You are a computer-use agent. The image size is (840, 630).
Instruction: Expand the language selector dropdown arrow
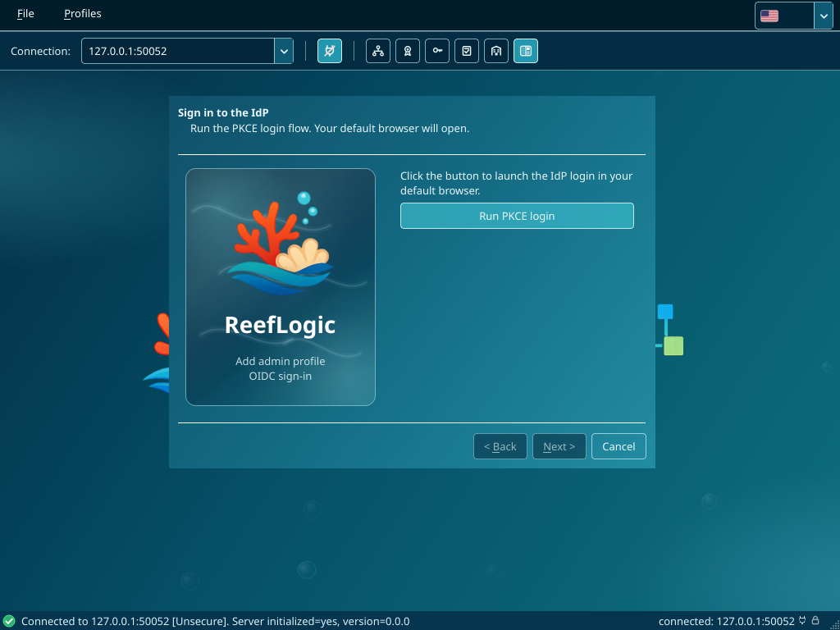click(824, 16)
